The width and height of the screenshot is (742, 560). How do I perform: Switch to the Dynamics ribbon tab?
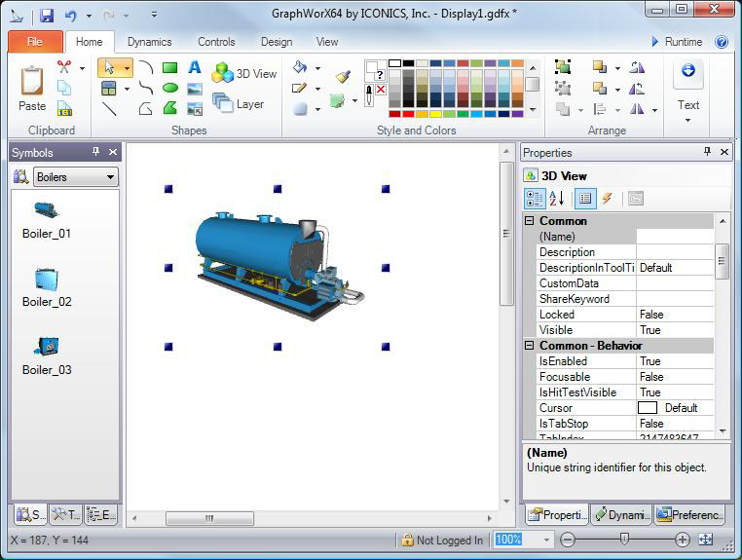point(149,42)
